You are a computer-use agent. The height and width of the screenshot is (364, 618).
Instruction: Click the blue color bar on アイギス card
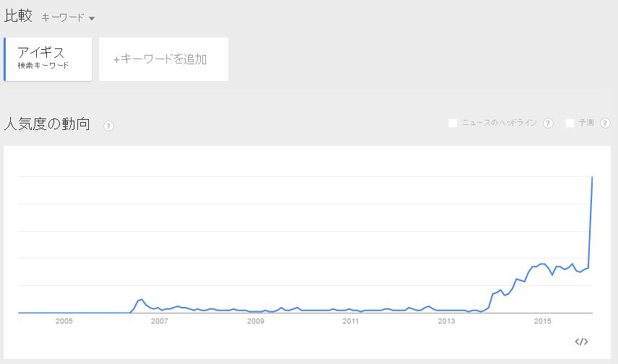click(5, 59)
